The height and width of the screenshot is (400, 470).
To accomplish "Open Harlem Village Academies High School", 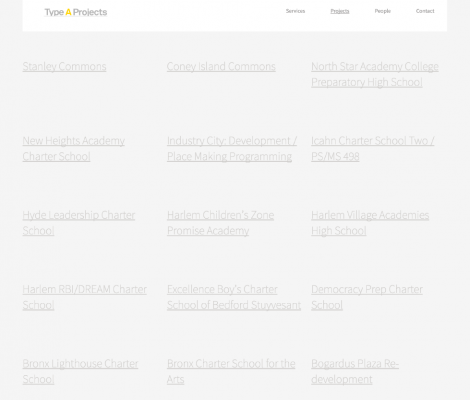I will pyautogui.click(x=370, y=223).
